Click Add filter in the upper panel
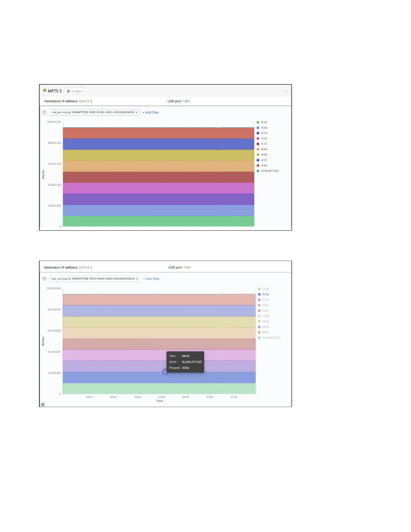The width and height of the screenshot is (411, 532). [x=151, y=113]
